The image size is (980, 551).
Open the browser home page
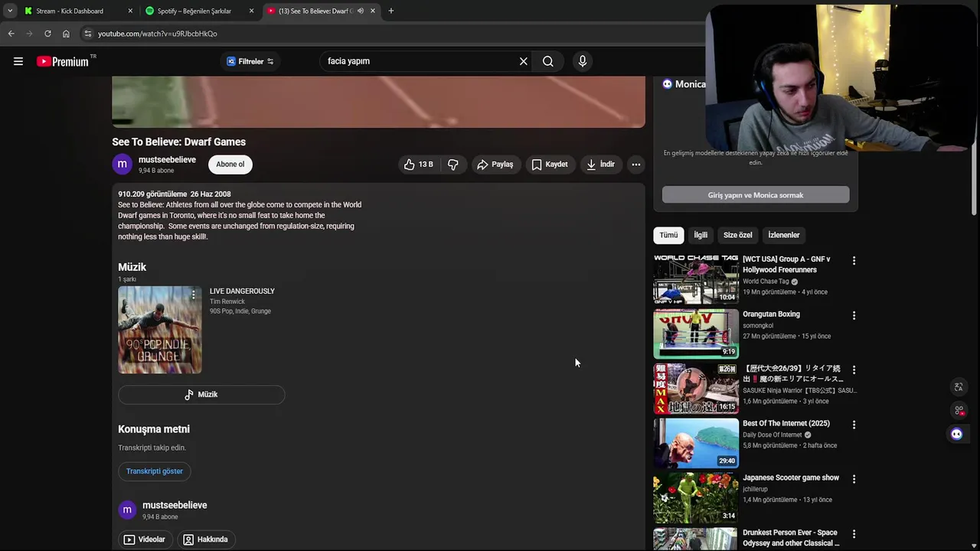click(x=66, y=34)
